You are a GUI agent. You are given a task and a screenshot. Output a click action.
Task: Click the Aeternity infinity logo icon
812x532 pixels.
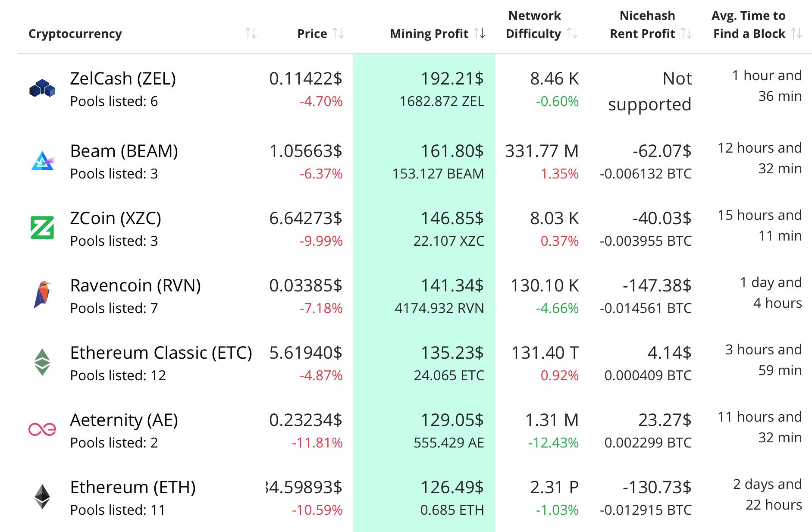point(42,429)
